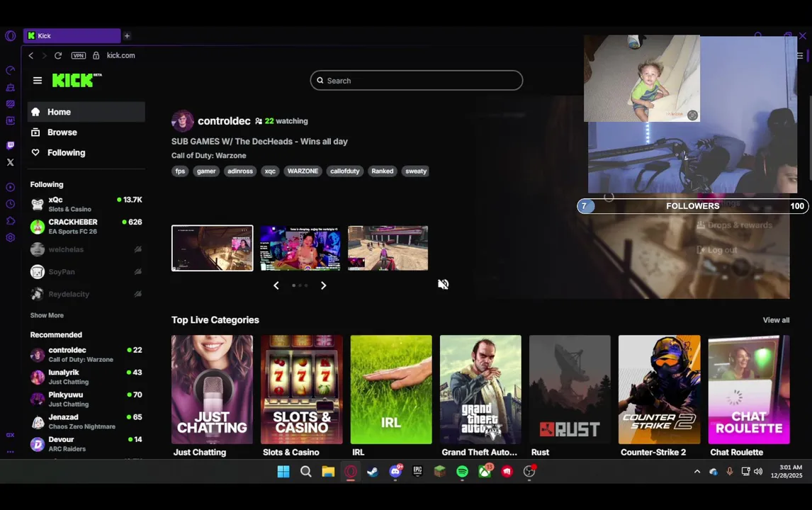Select the Browse navigation item
The image size is (812, 510).
point(86,132)
